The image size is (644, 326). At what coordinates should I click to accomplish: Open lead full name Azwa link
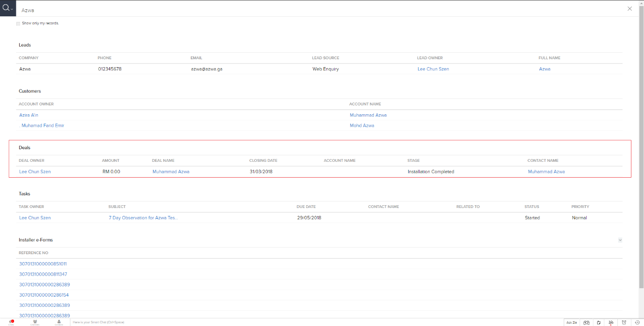(x=545, y=69)
